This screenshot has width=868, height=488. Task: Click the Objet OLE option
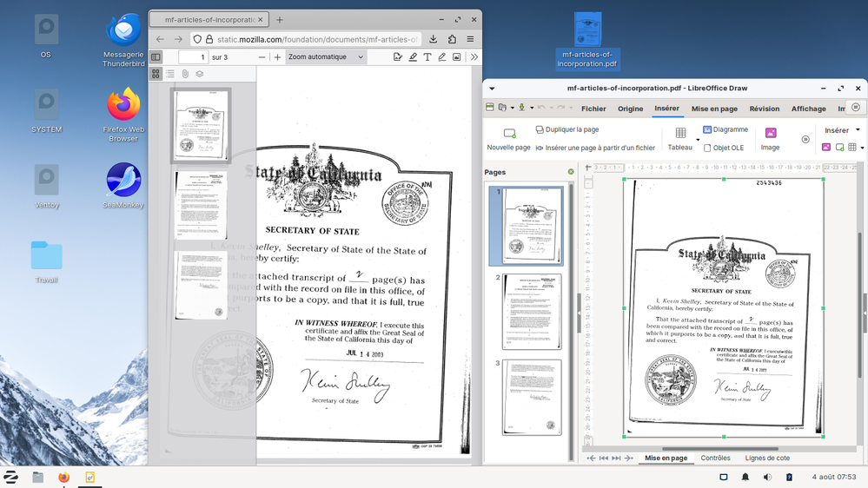pyautogui.click(x=723, y=148)
